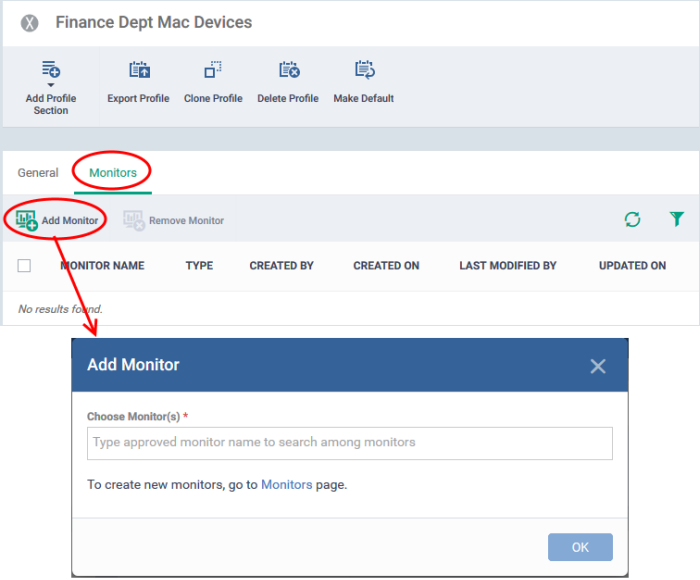Open the green filter funnel icon

677,219
